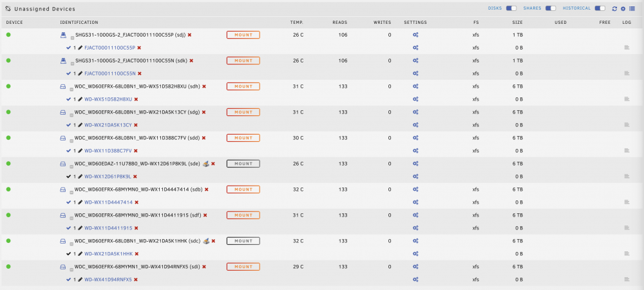Collapse partitions of the sdh disk
This screenshot has height=290, width=644.
pyautogui.click(x=72, y=89)
